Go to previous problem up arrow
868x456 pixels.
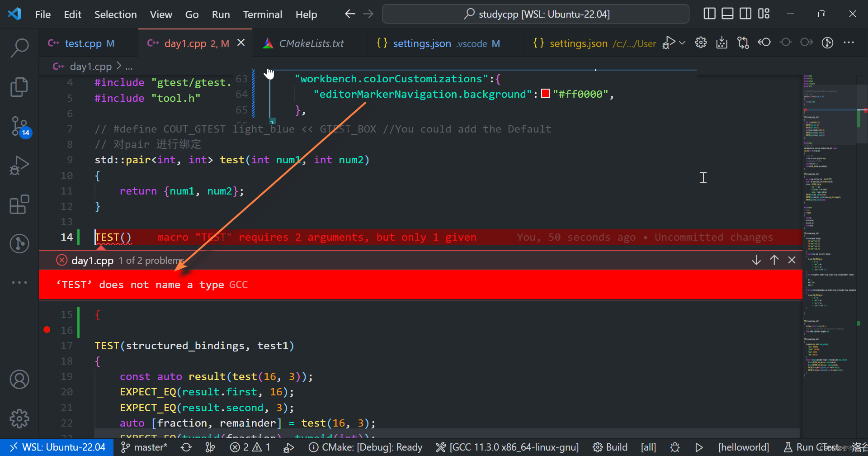click(774, 260)
